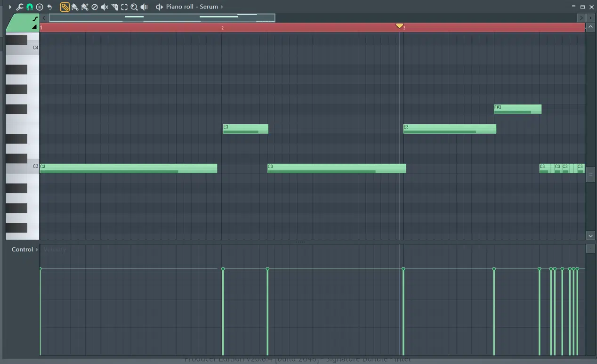Screen dimensions: 597x364
Task: Click the velocity handle at bar 3
Action: [x=403, y=269]
